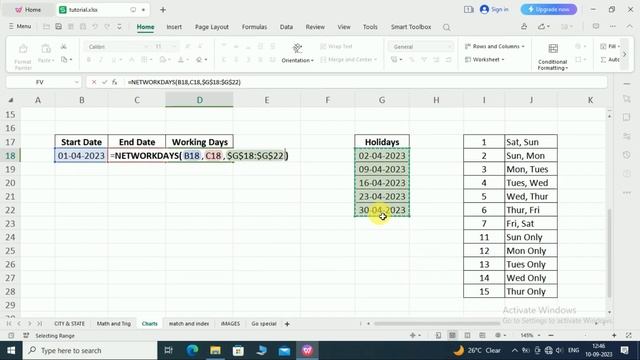Screen dimensions: 640x360
Task: Switch to Normal view in status bar
Action: tap(452, 335)
